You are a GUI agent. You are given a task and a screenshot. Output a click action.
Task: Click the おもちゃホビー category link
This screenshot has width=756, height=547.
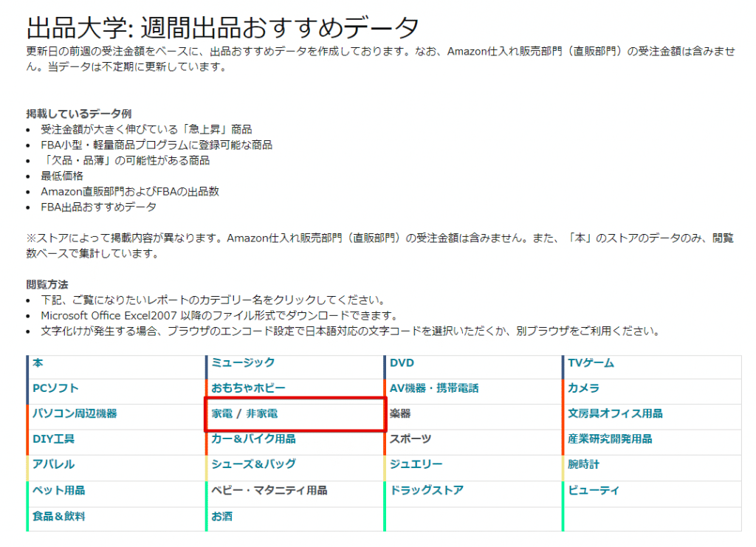pos(248,388)
